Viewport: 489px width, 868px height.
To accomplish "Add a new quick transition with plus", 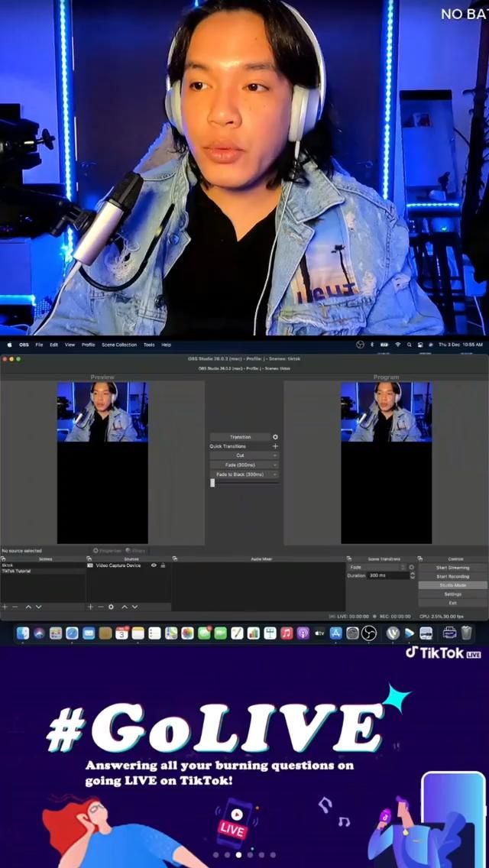I will 275,446.
